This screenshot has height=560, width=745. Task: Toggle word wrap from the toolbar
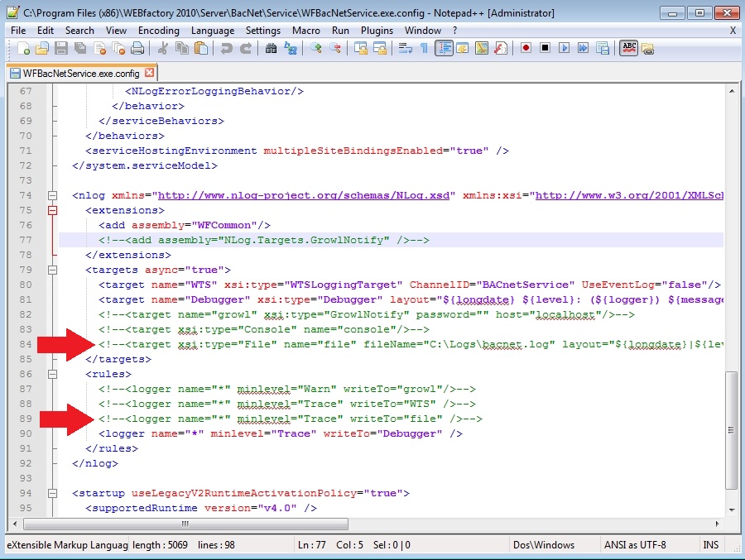click(x=407, y=48)
